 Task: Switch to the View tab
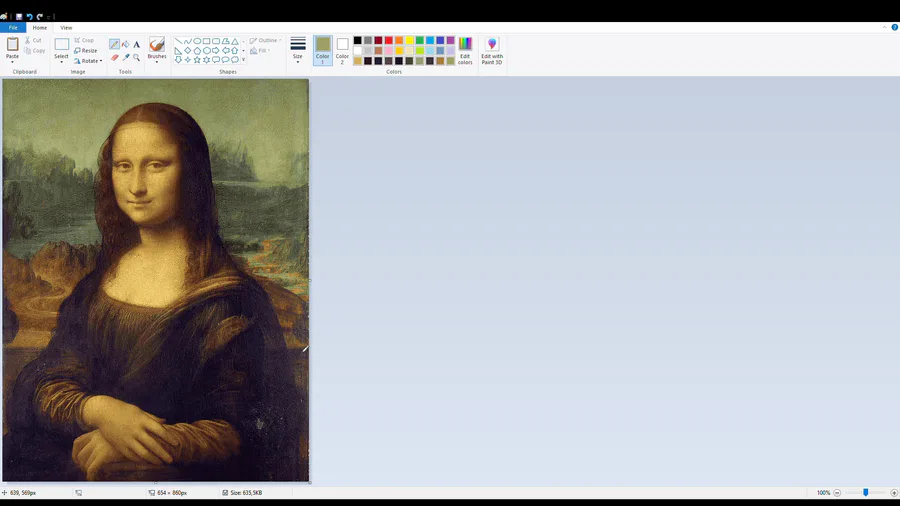(66, 28)
